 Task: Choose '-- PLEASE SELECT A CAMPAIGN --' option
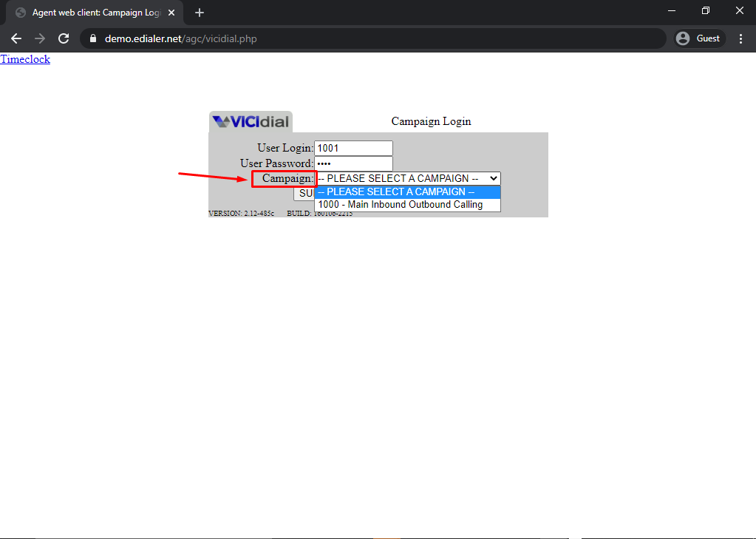coord(407,191)
